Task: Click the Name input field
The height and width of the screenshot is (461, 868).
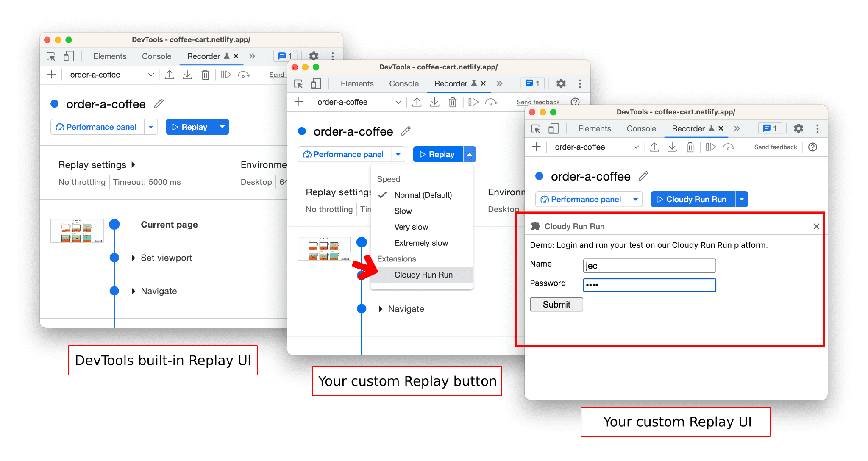Action: pos(649,265)
